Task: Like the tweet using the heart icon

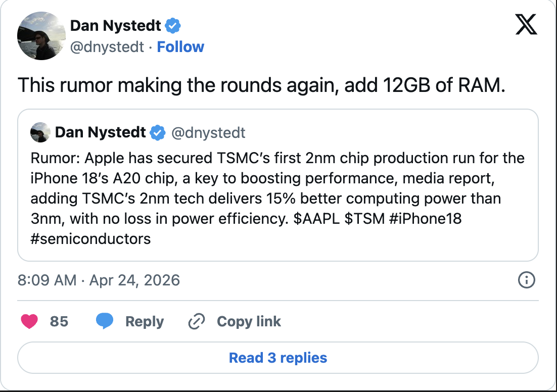Action: (30, 322)
